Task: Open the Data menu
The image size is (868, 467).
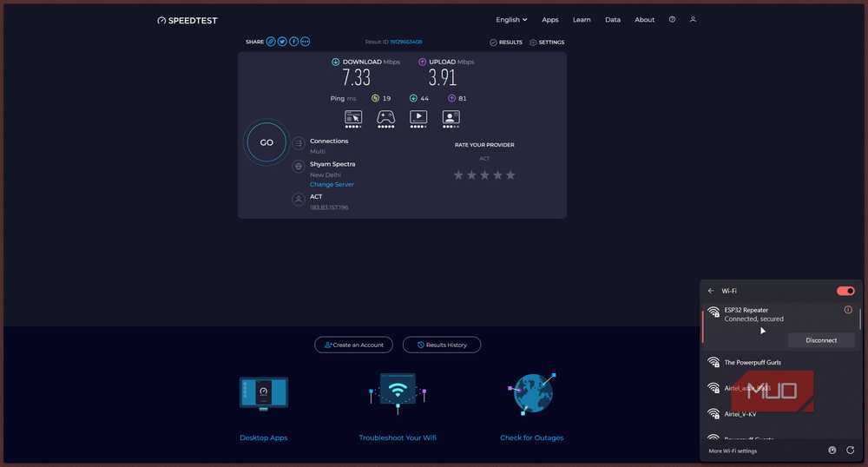Action: tap(613, 19)
